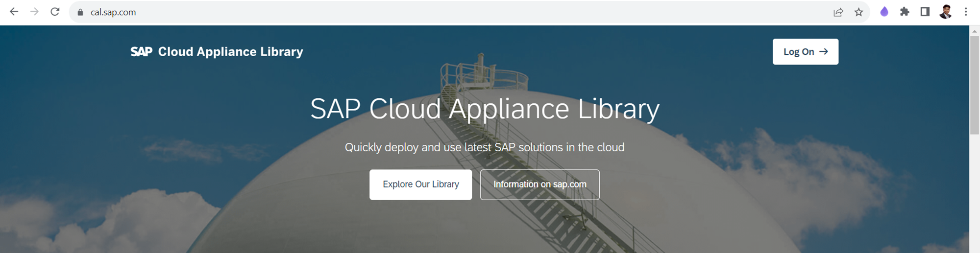Bookmark this tab with the star icon
The height and width of the screenshot is (253, 980).
pos(858,12)
